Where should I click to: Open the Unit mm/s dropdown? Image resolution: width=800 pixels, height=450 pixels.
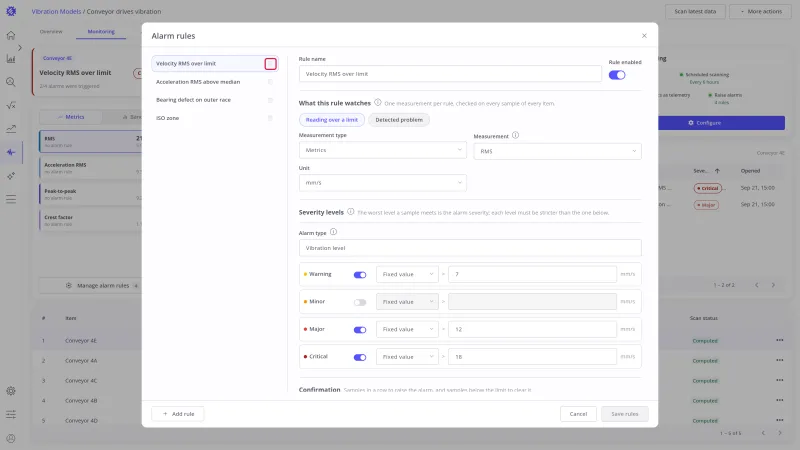(x=383, y=183)
